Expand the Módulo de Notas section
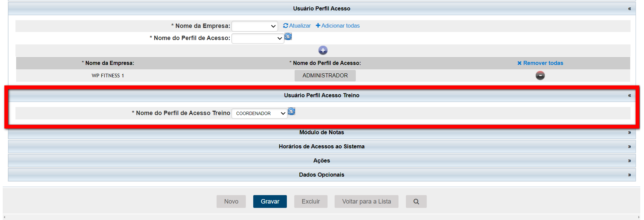644x220 pixels. click(629, 133)
